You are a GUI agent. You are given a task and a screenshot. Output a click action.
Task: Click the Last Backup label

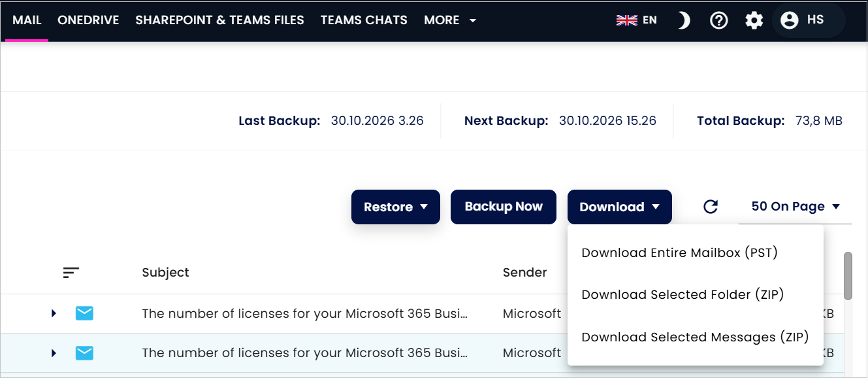[x=280, y=121]
